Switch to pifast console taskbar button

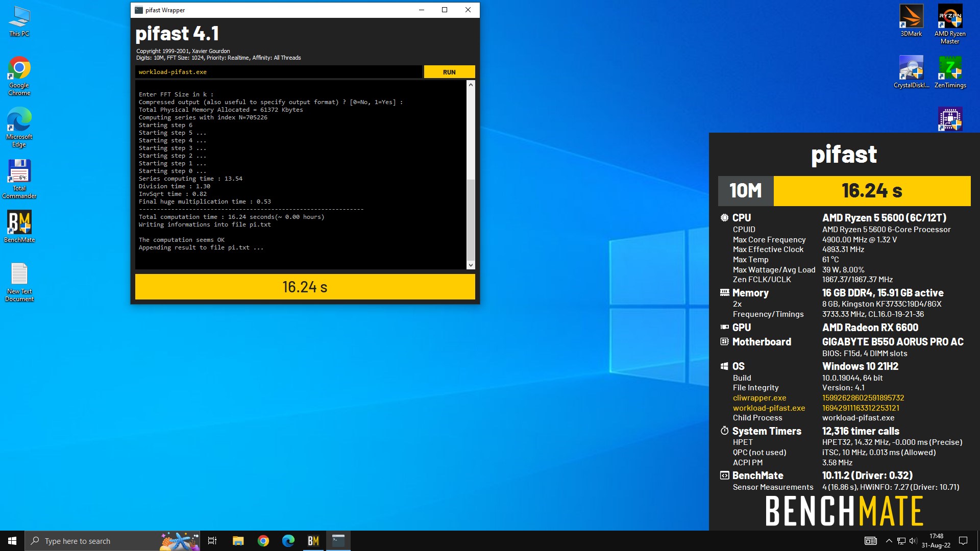click(x=338, y=541)
